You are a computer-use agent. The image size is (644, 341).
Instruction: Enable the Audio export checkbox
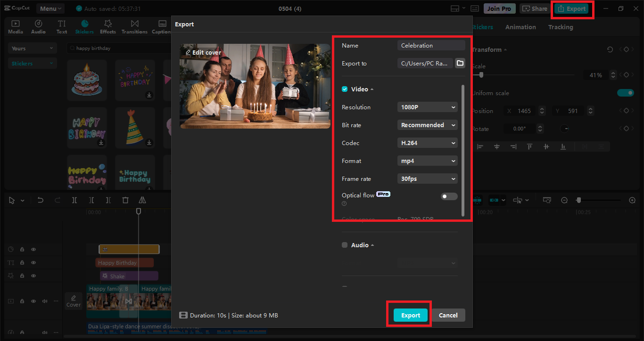[x=345, y=245]
